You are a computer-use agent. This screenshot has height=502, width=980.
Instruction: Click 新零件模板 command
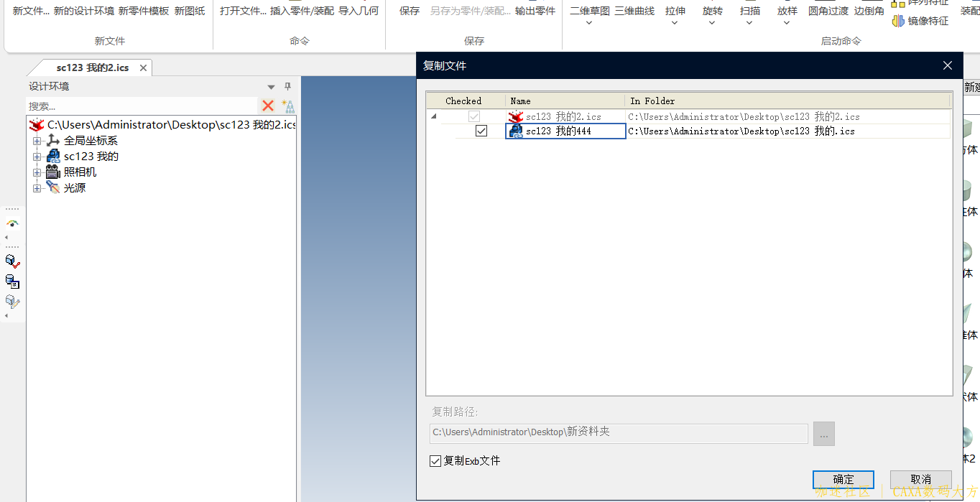[x=144, y=11]
